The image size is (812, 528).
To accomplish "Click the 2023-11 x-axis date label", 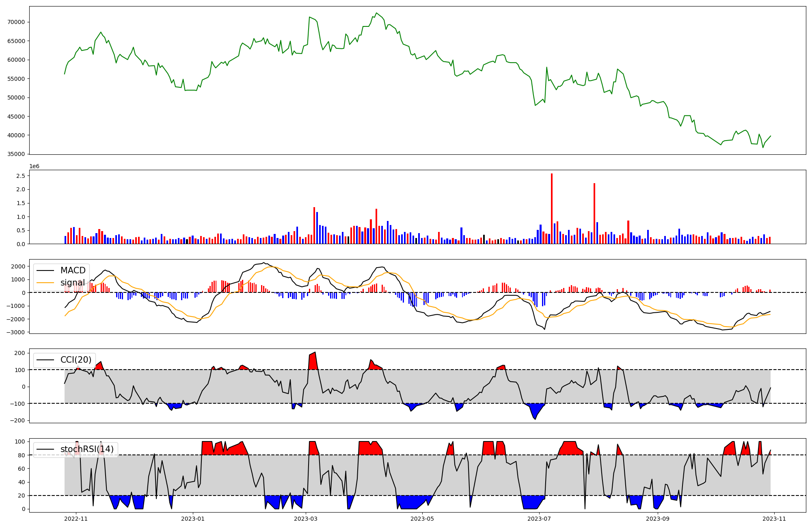I will click(774, 519).
